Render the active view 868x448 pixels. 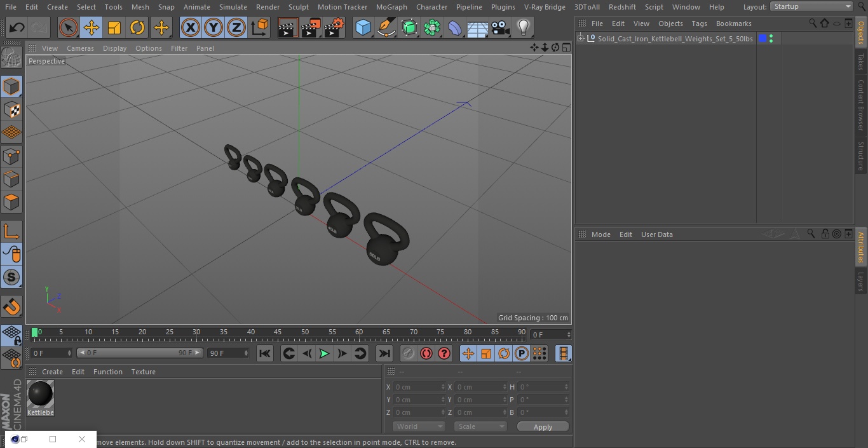point(288,27)
